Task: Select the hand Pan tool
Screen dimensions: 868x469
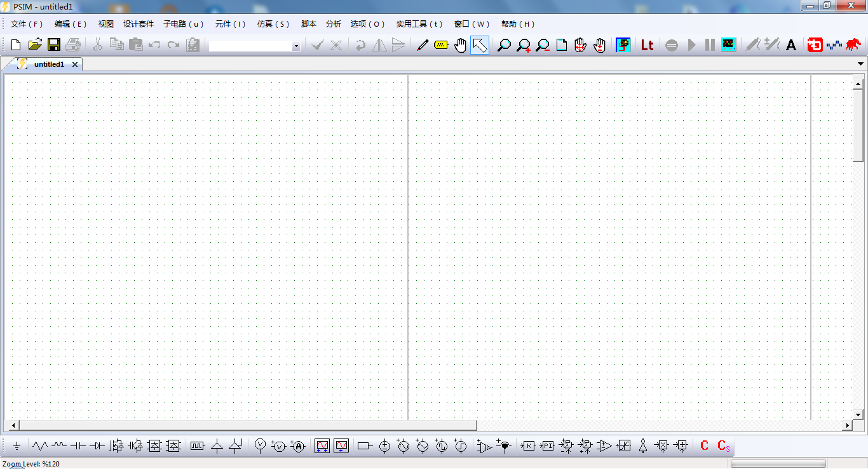Action: pos(461,45)
